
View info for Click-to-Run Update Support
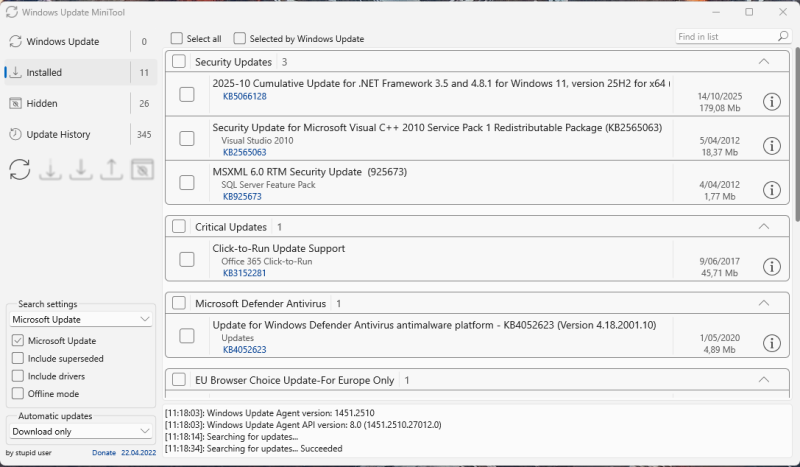point(771,266)
